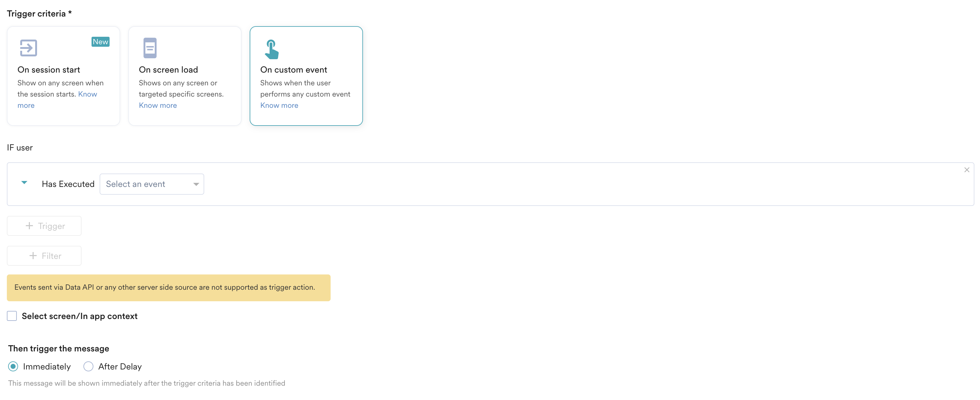The width and height of the screenshot is (980, 400).
Task: Open Know more link under screen load
Action: (158, 105)
